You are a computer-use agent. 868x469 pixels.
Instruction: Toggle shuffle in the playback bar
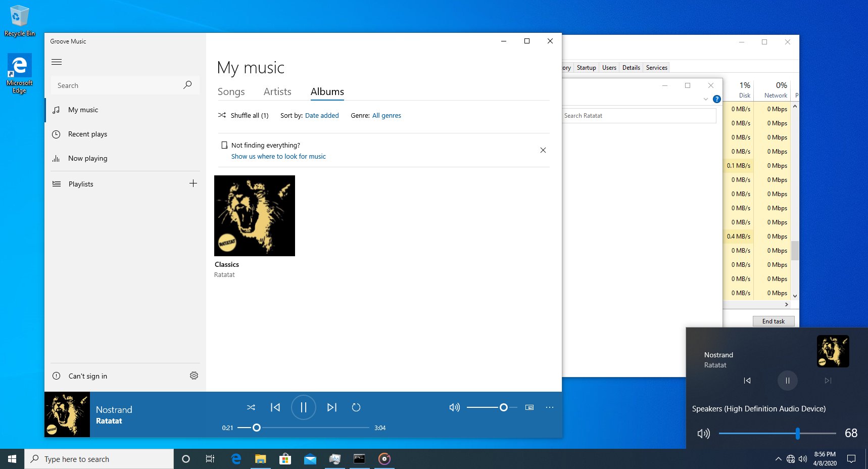pyautogui.click(x=251, y=407)
